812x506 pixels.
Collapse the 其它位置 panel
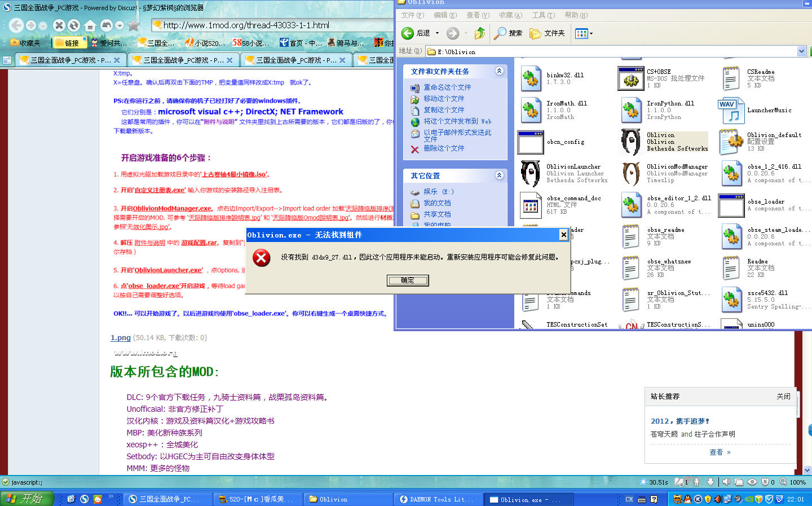pos(500,175)
